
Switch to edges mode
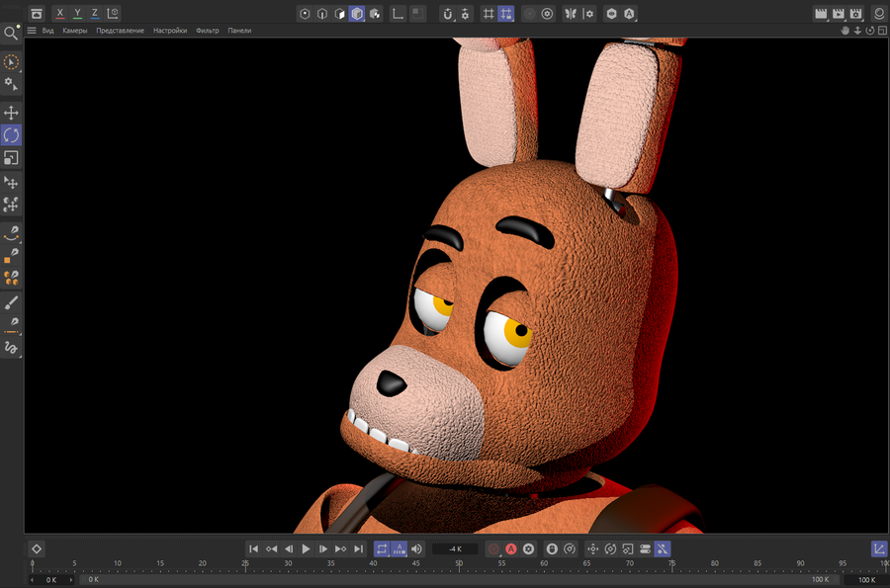(322, 14)
